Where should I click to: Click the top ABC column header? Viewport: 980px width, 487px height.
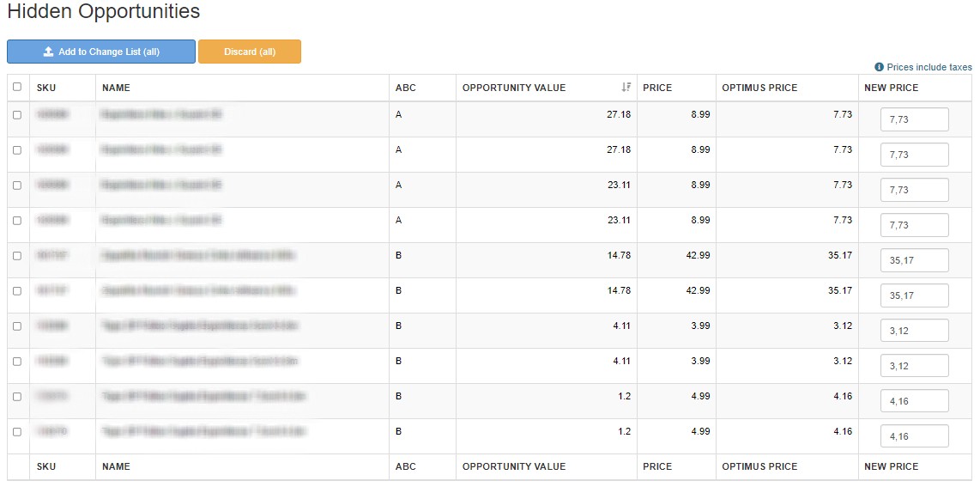[405, 88]
